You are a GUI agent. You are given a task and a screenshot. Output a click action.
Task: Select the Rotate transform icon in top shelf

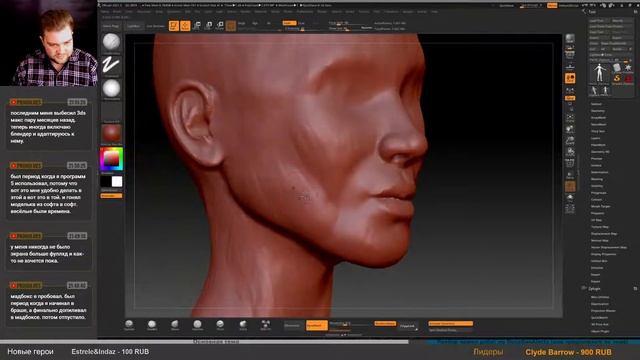click(x=220, y=26)
